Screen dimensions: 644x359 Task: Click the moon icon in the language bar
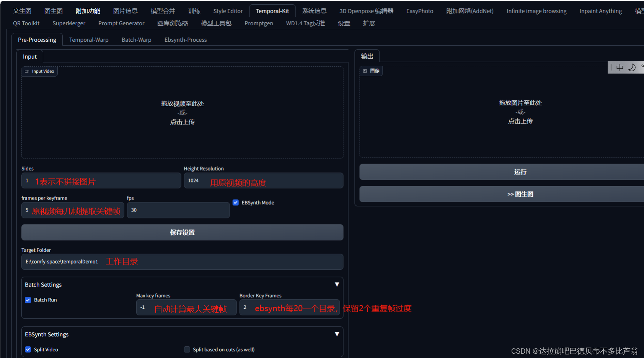pos(632,67)
